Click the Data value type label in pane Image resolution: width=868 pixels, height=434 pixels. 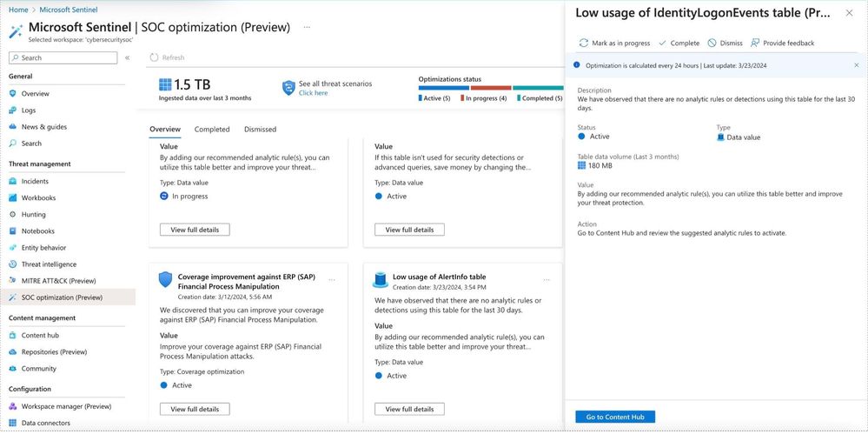744,137
